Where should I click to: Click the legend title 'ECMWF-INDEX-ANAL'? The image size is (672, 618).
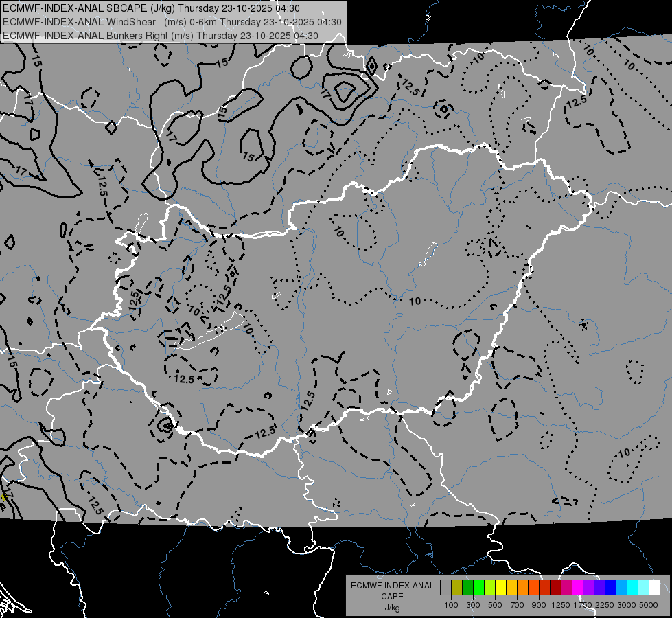392,586
